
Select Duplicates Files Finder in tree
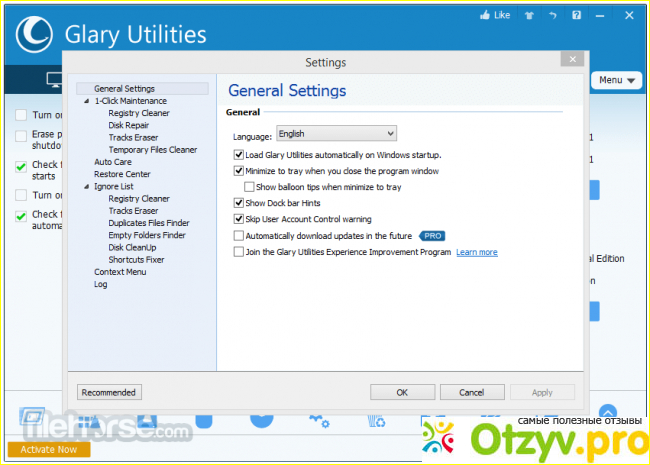coord(147,223)
